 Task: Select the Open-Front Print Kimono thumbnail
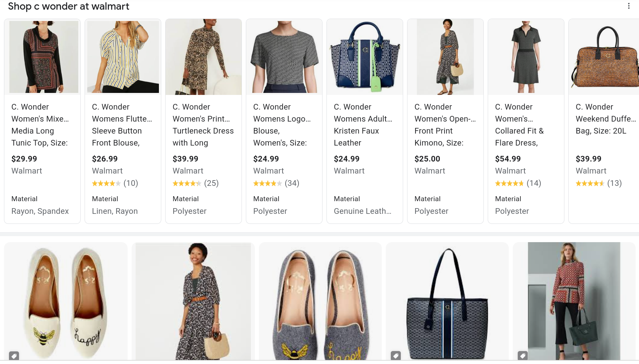click(445, 57)
